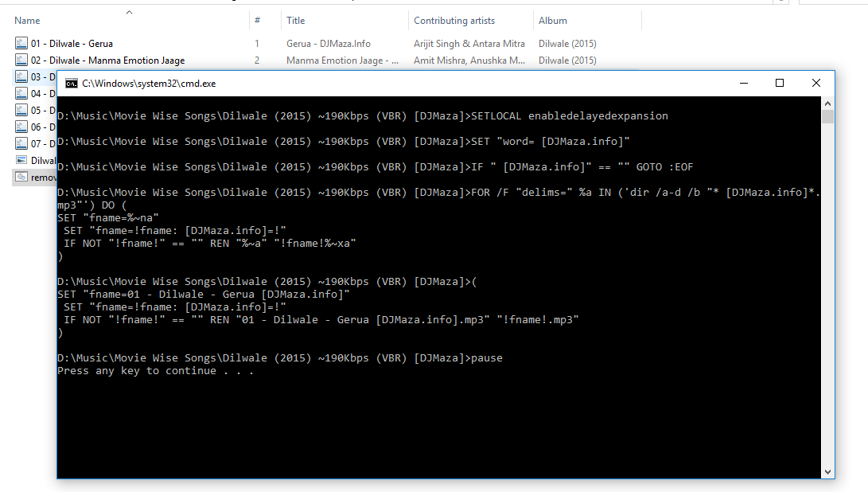
Task: Click the Name column header
Action: coord(28,20)
